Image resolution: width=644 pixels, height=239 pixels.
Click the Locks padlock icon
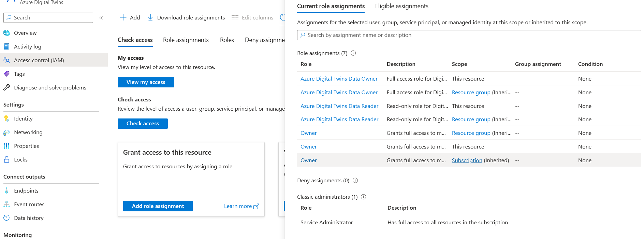point(6,159)
